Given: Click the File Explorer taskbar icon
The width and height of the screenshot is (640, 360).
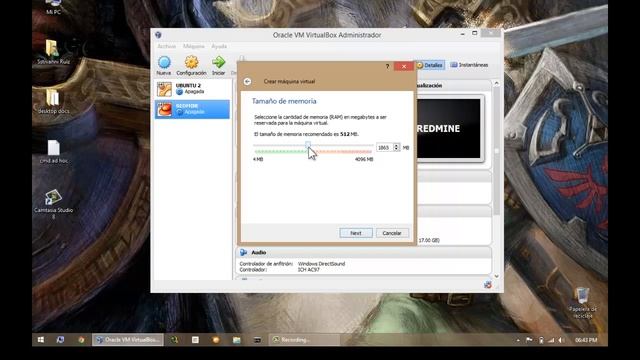Looking at the screenshot, I should click(x=237, y=340).
